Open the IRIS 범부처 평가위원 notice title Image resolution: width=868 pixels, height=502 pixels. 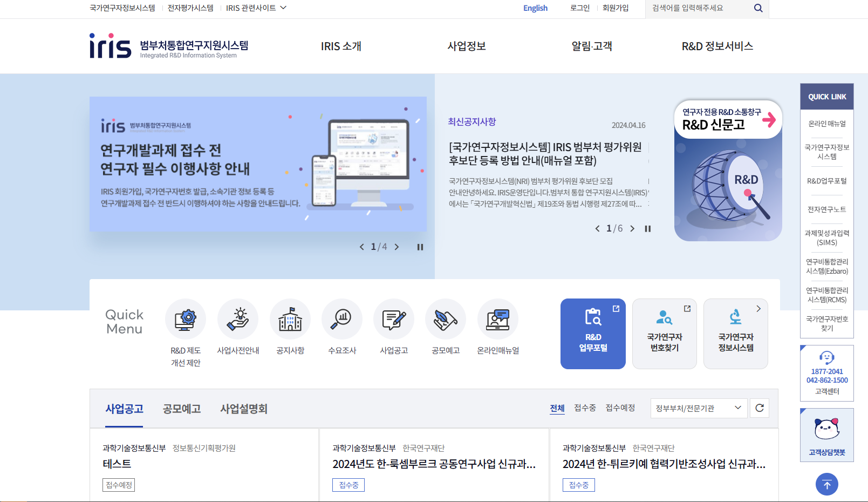click(545, 154)
